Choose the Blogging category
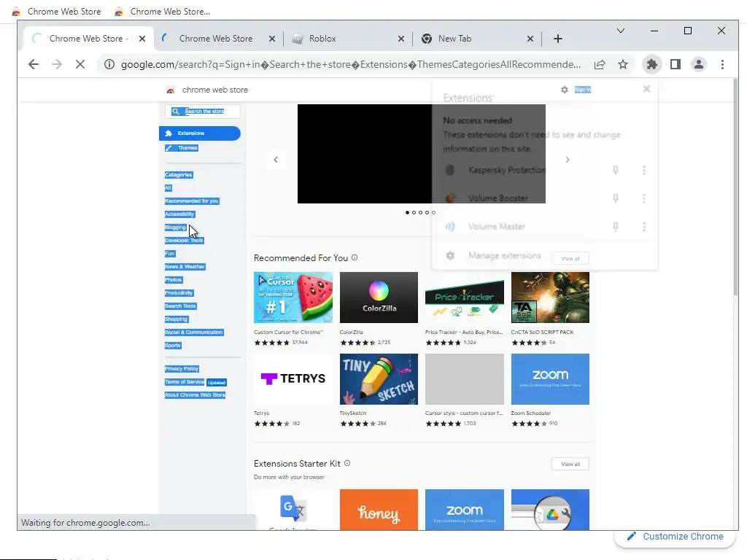The width and height of the screenshot is (747, 560). (x=175, y=227)
